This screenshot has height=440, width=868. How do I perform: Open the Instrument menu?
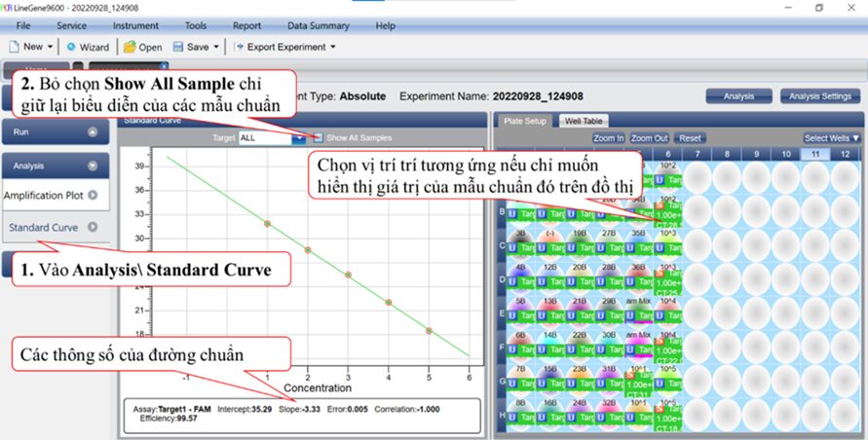(x=135, y=25)
